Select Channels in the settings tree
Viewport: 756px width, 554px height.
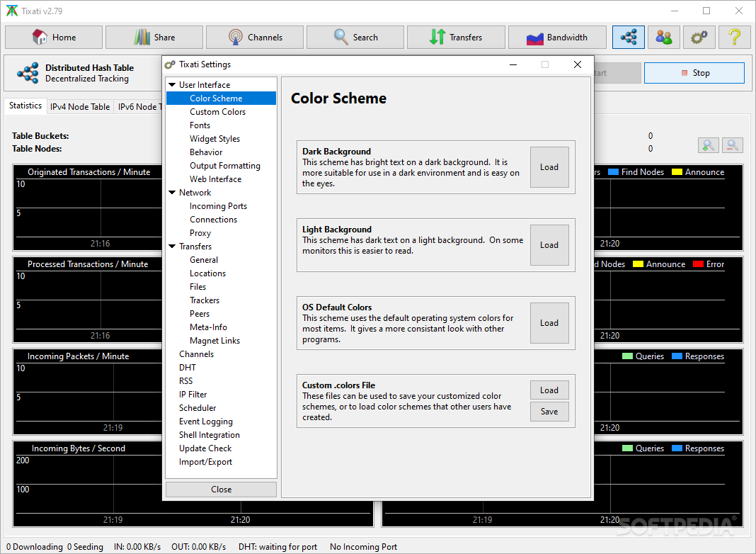[196, 354]
